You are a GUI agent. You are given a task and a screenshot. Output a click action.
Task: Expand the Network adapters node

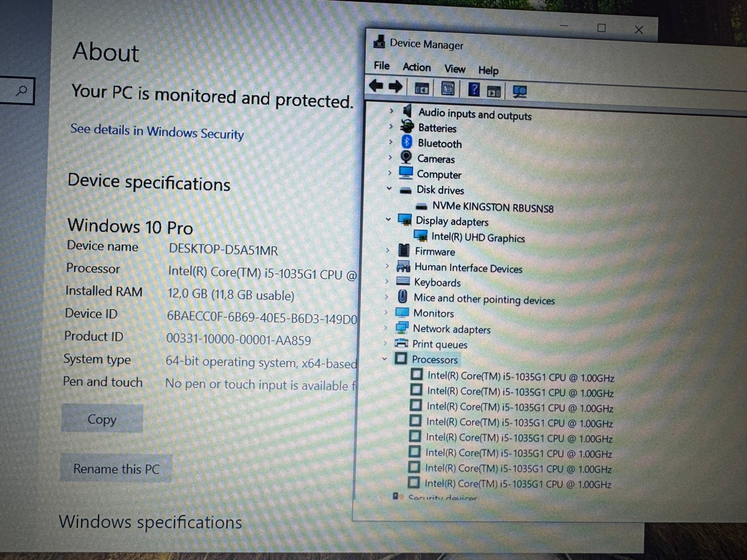[385, 327]
